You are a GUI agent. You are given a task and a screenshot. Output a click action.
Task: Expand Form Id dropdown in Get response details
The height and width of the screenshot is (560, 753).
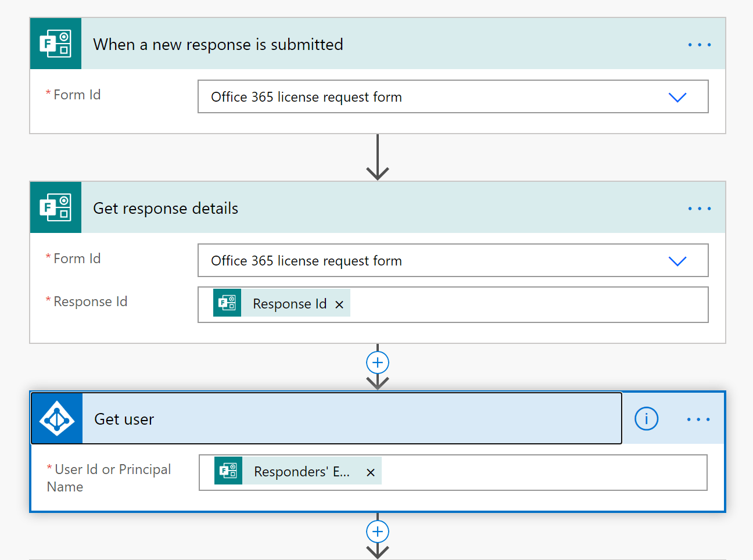677,261
